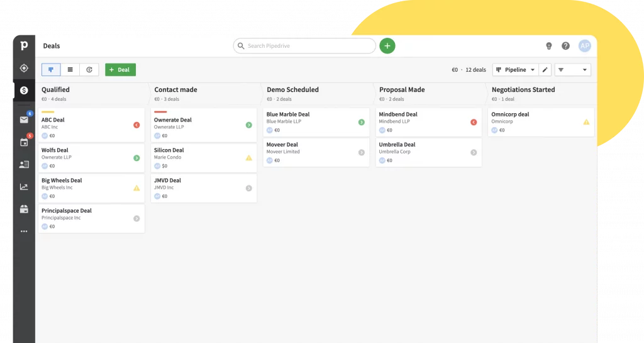The width and height of the screenshot is (644, 343).
Task: Click the Demo Scheduled stage header
Action: pos(293,89)
